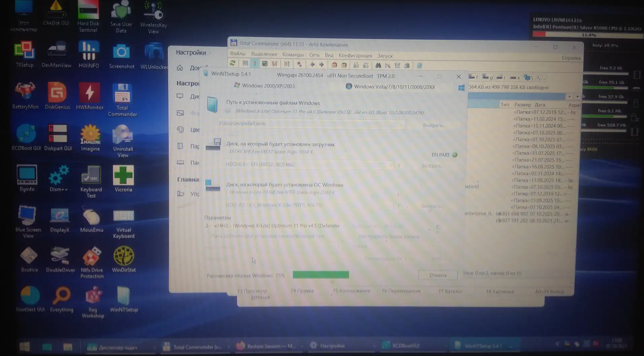The height and width of the screenshot is (356, 644).
Task: Select drive x button in Total Commander
Action: click(x=515, y=78)
